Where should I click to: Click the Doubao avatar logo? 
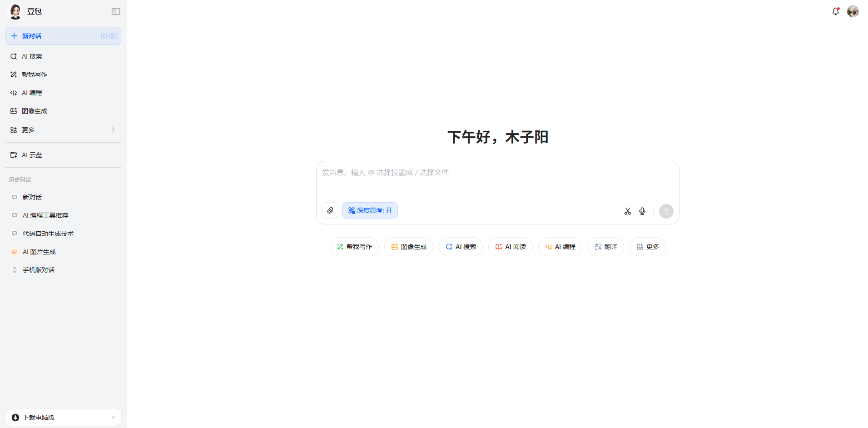[x=15, y=11]
